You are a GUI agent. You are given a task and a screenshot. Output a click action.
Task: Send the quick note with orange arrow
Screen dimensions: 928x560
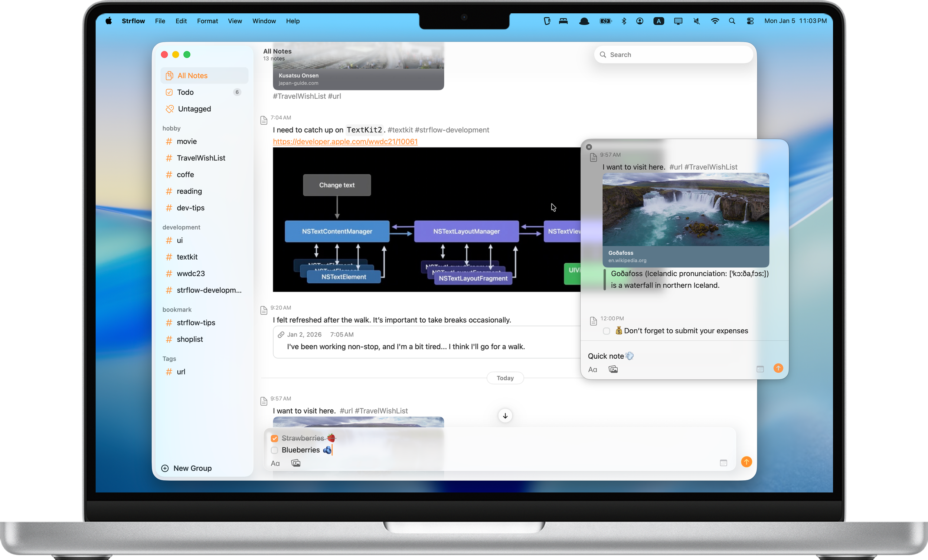click(x=778, y=368)
